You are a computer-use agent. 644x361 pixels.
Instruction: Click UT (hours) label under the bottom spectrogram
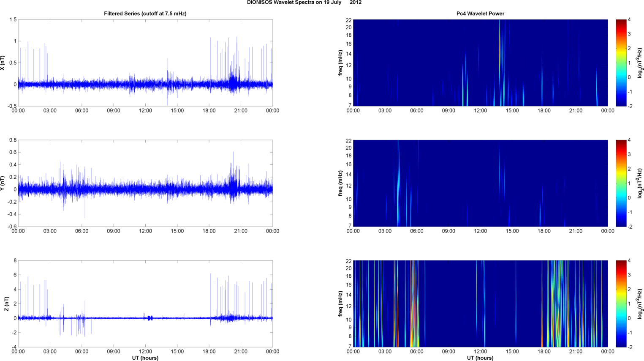[x=480, y=358]
